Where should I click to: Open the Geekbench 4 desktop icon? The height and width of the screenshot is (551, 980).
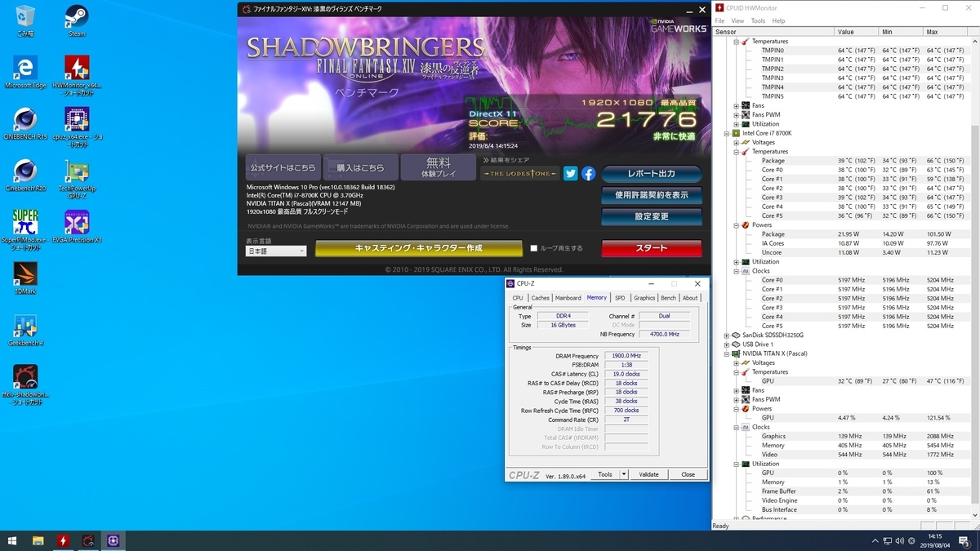[25, 330]
